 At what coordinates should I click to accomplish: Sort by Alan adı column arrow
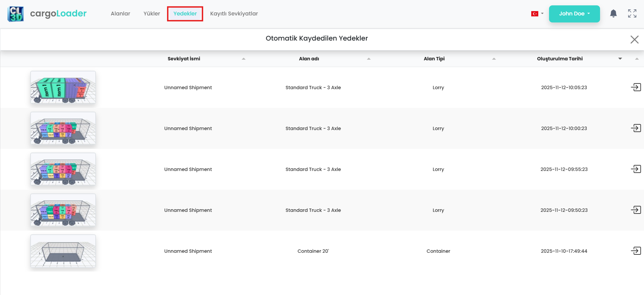(x=368, y=59)
